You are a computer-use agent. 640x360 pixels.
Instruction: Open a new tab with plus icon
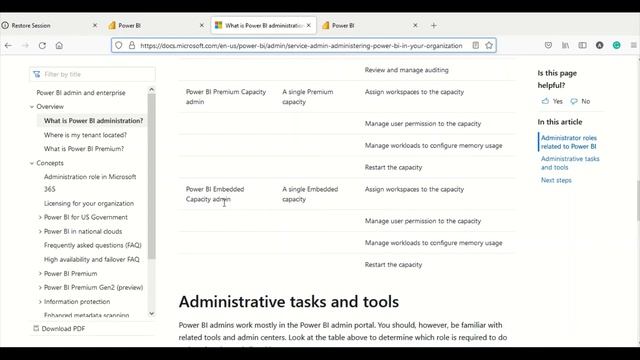point(433,26)
